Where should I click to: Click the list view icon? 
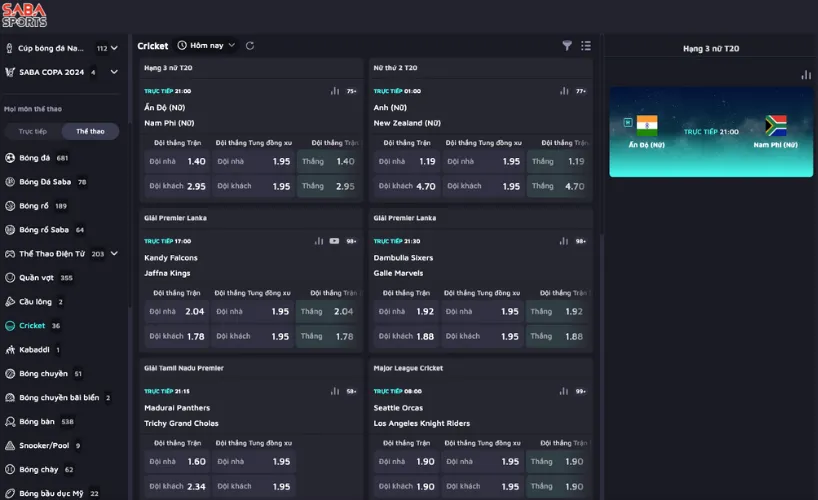pos(586,46)
